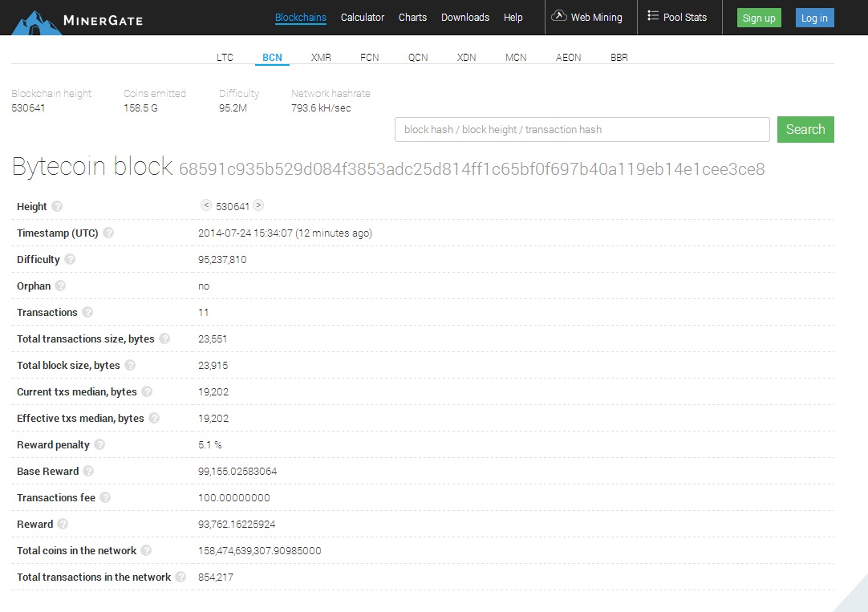Go to previous block with left arrow

pyautogui.click(x=206, y=205)
